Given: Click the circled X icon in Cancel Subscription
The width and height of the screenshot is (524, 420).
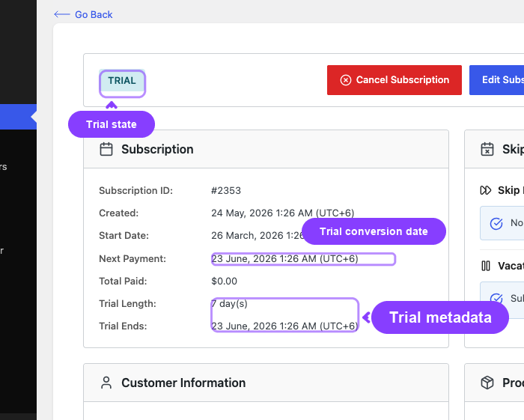Looking at the screenshot, I should coord(346,80).
